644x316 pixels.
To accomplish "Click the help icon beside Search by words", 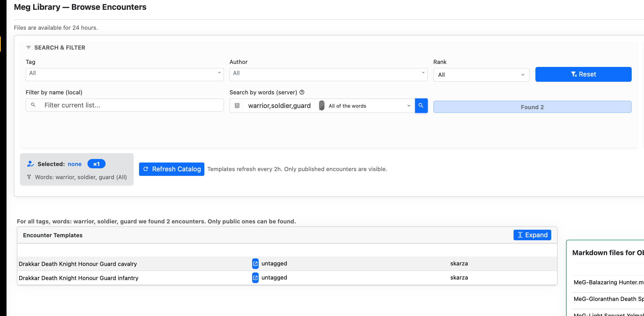I will 302,92.
